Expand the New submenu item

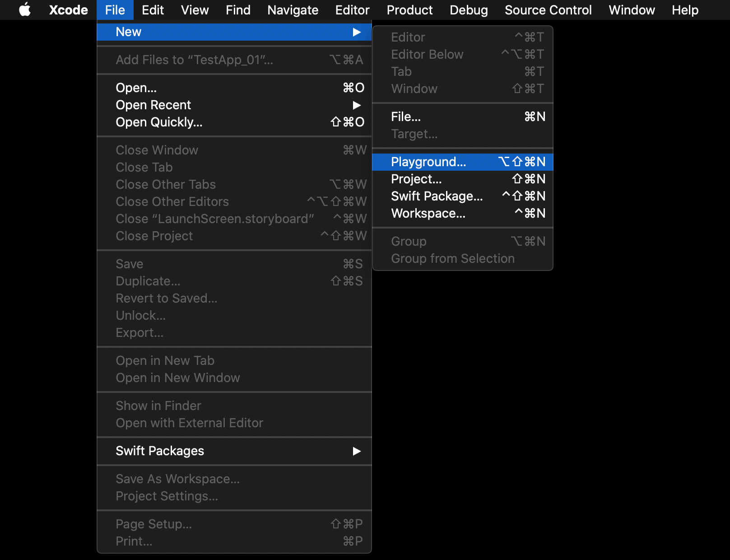tap(234, 32)
